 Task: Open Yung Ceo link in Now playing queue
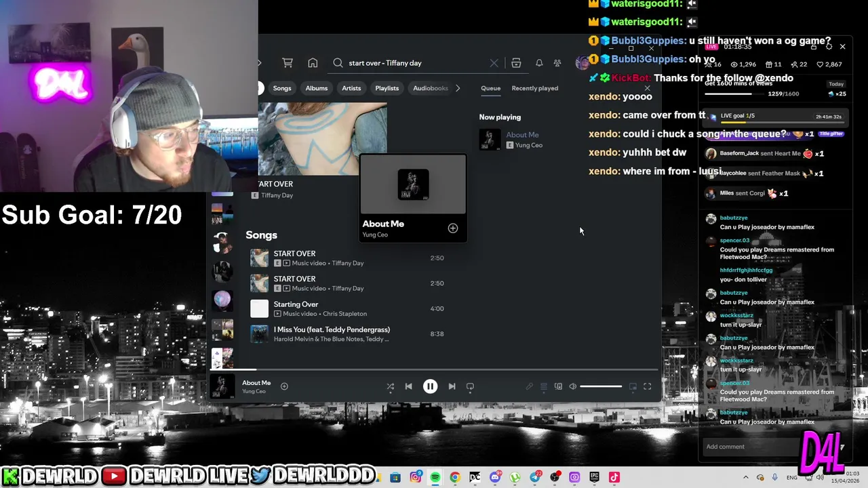coord(528,145)
